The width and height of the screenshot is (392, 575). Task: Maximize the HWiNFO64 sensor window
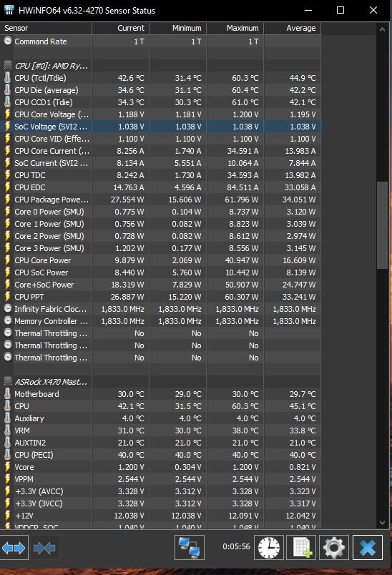[x=340, y=10]
